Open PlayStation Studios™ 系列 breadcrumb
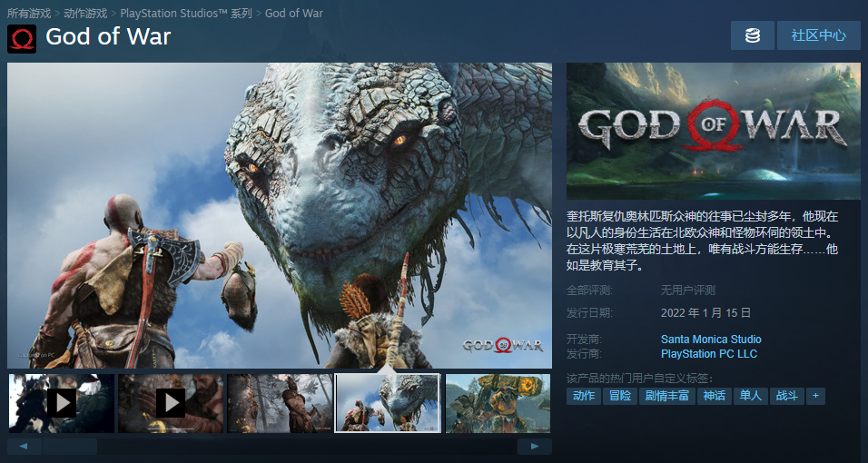Viewport: 868px width, 463px height. 186,14
